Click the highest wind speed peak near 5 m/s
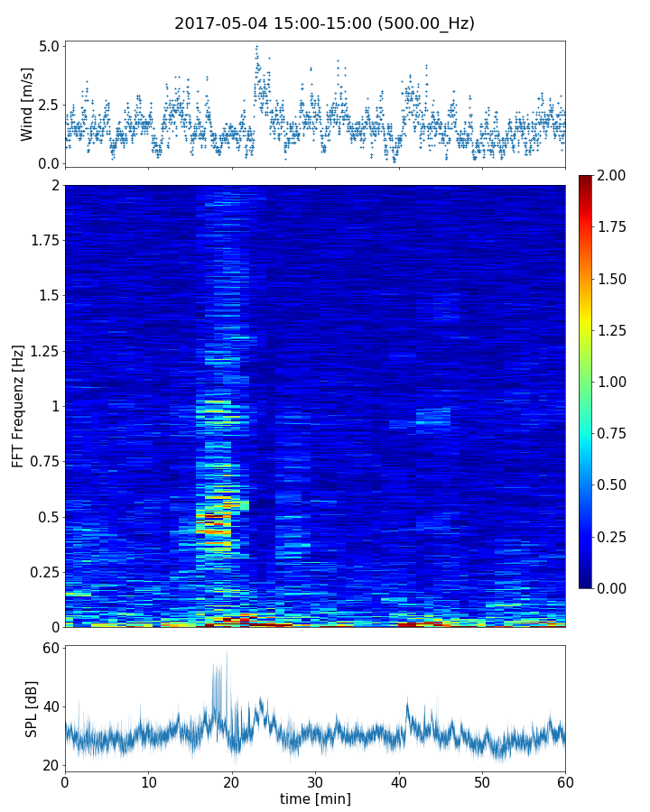This screenshot has width=650, height=812. coord(256,47)
